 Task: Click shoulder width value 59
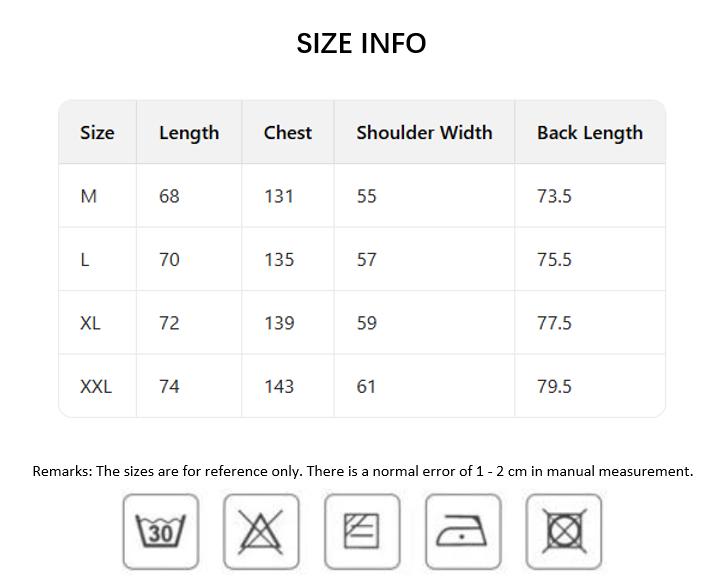tap(367, 323)
